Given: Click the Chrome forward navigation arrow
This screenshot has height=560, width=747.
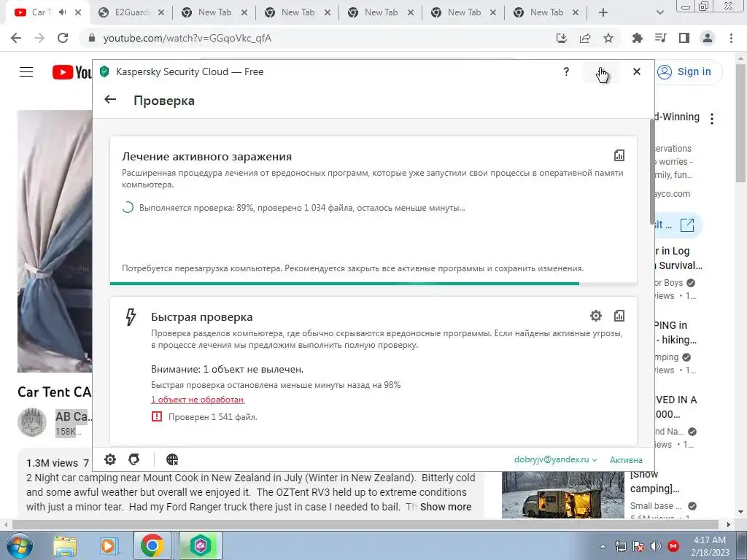Looking at the screenshot, I should click(39, 38).
